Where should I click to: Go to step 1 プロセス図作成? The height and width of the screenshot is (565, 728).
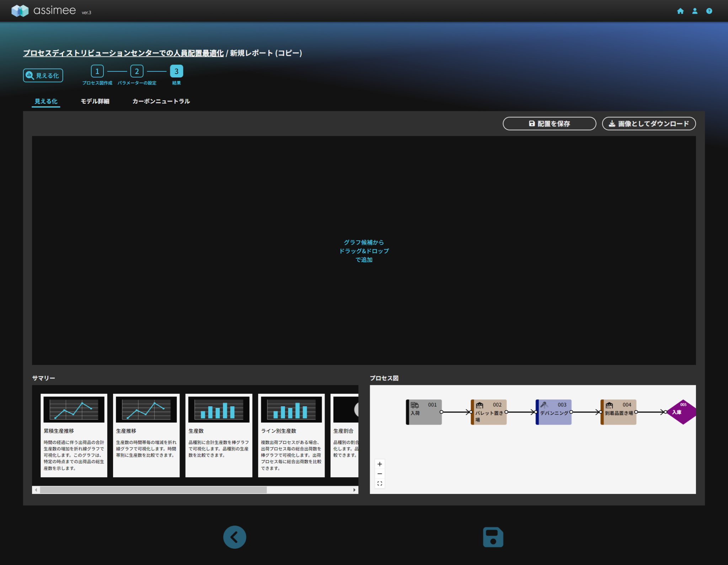[x=97, y=71]
